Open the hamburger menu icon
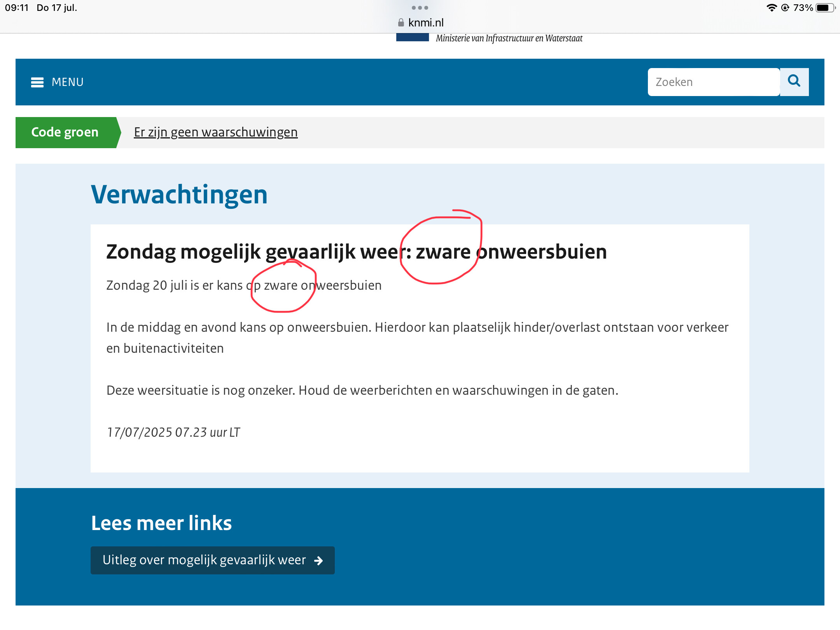The width and height of the screenshot is (840, 630). (x=37, y=82)
